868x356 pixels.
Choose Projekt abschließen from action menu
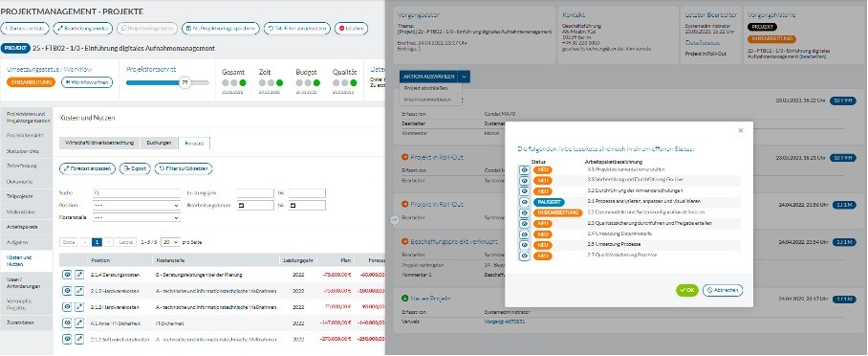425,88
